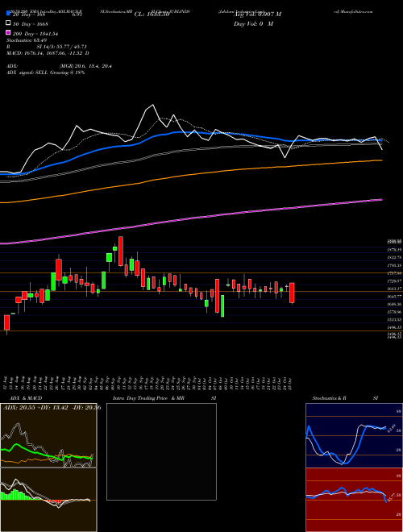Click the '(MGR) 20.6, 13.4, 20.4' ADX line
This screenshot has height=532, width=403.
85,66
